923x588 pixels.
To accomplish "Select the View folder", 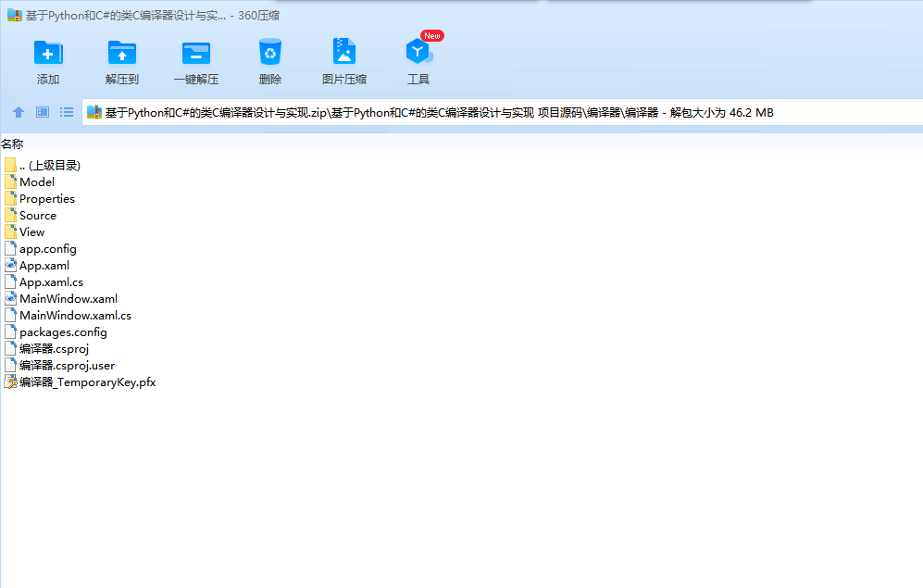I will click(x=24, y=231).
